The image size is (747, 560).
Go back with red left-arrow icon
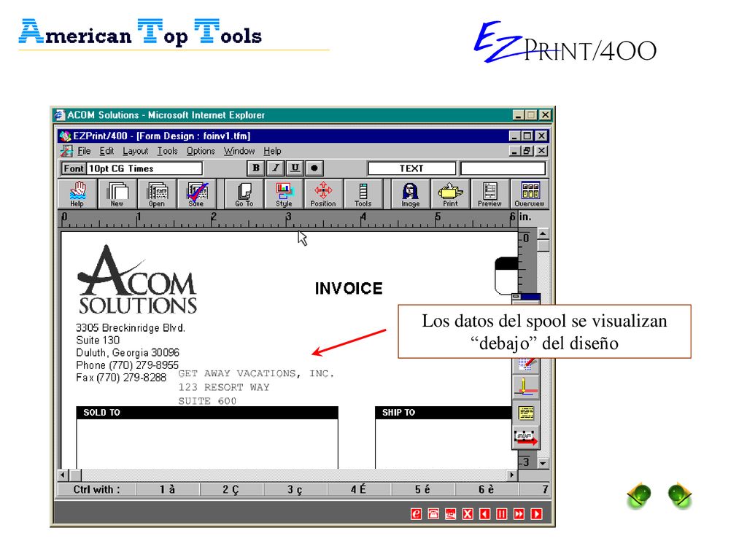484,514
